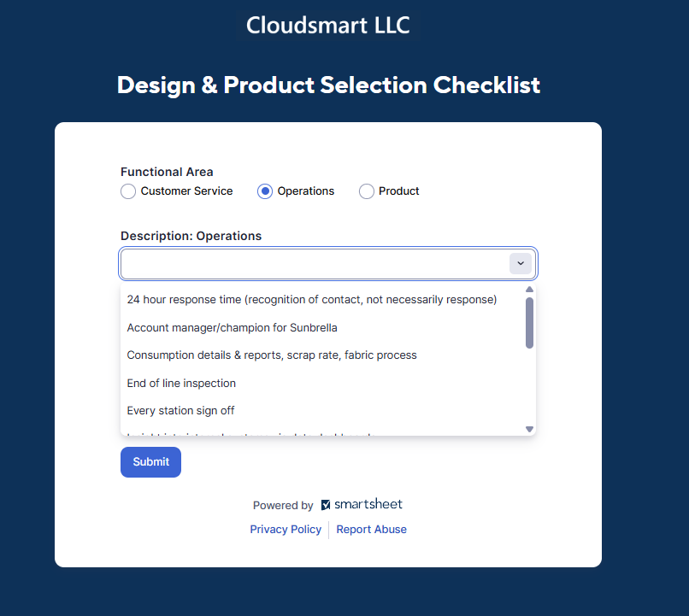Select the Operations radio button

[265, 191]
